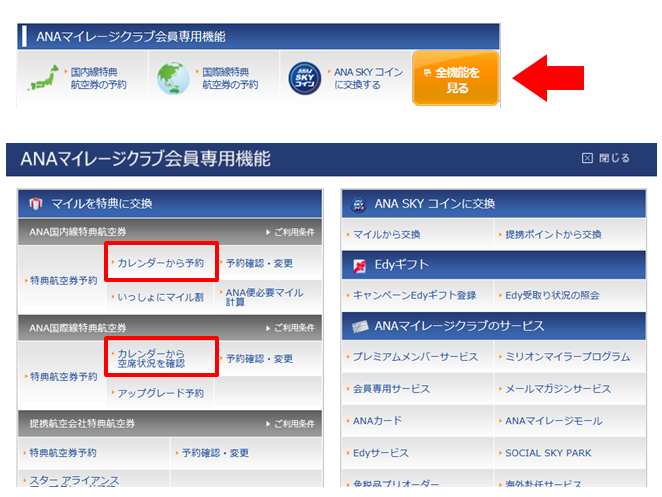Screen dimensions: 662x497
Task: Open ご利用条件 for 提携航空会社特典航空券
Action: 290,424
